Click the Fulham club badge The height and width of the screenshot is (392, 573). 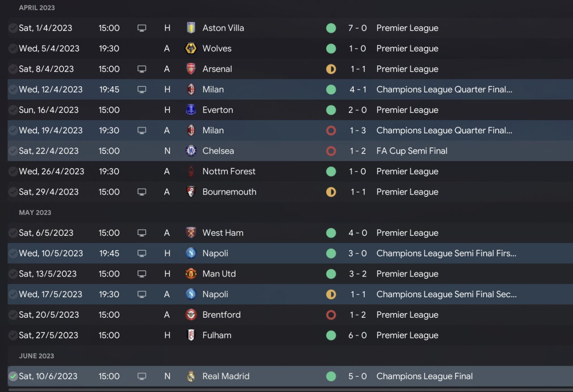coord(191,335)
